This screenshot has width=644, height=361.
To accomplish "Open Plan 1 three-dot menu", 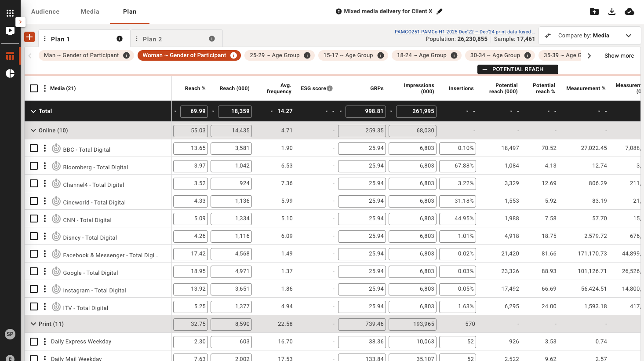I will click(45, 39).
